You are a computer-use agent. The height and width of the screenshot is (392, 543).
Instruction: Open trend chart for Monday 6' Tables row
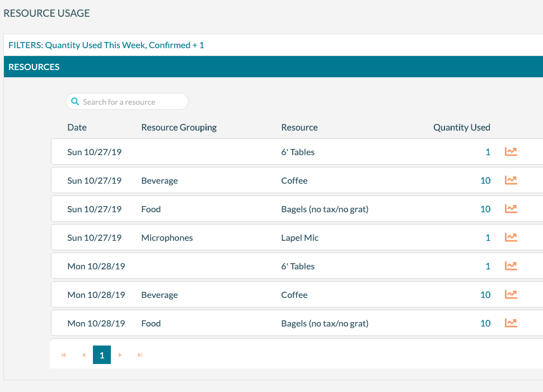(x=511, y=266)
